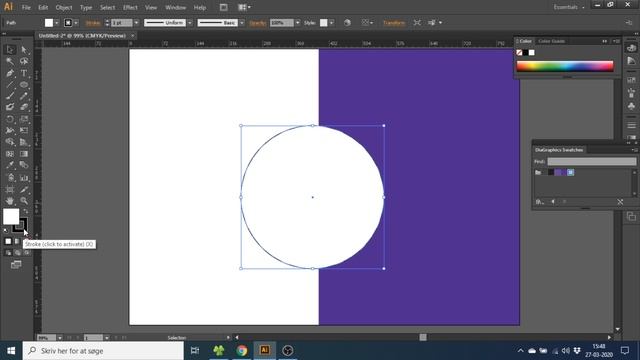Open Uniform width profile dropdown
The image size is (640, 360).
190,23
